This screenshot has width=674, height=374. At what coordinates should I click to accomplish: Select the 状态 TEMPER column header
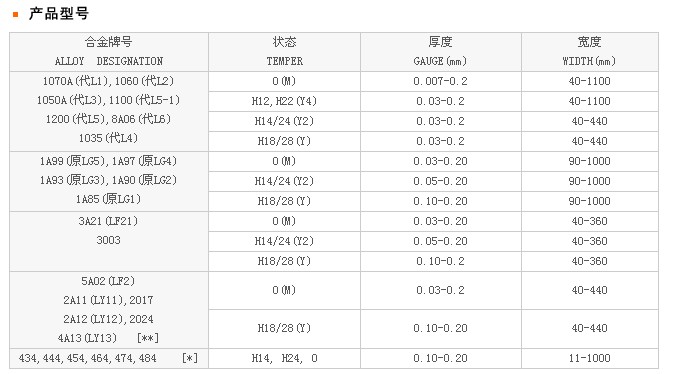(285, 52)
